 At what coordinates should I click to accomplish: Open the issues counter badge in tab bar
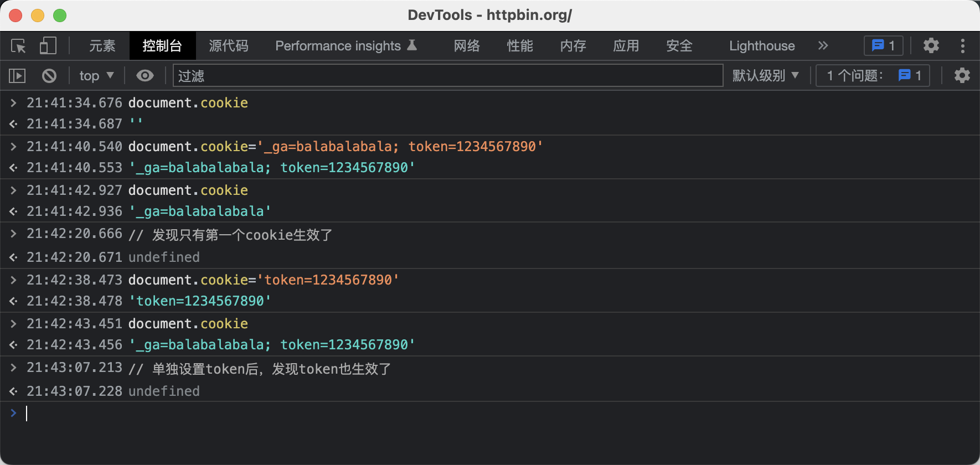(x=884, y=46)
